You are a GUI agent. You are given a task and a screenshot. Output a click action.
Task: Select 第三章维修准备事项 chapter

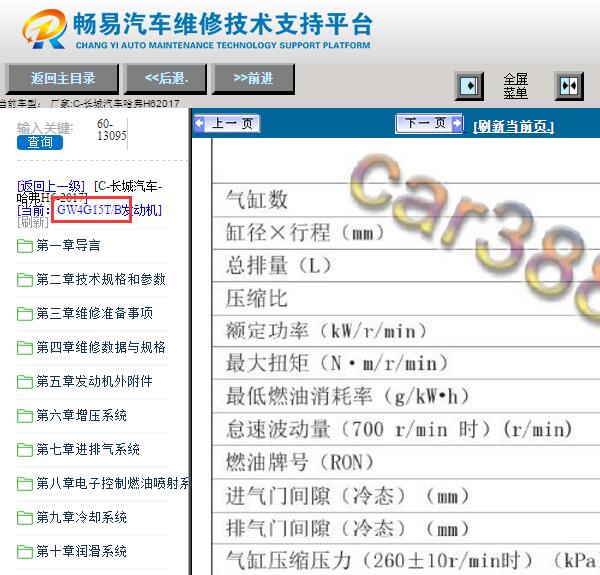[95, 313]
